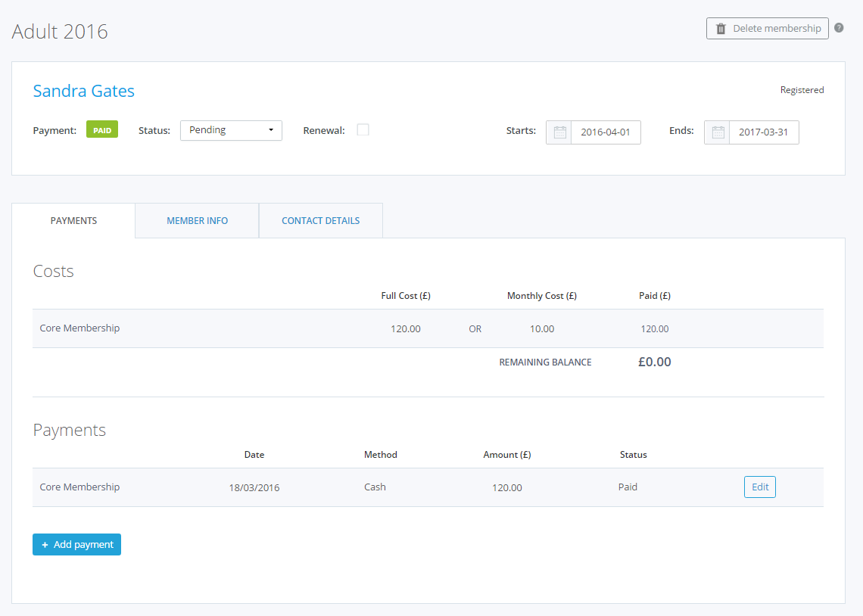Click the Adult 2016 page heading
863x616 pixels.
tap(60, 32)
